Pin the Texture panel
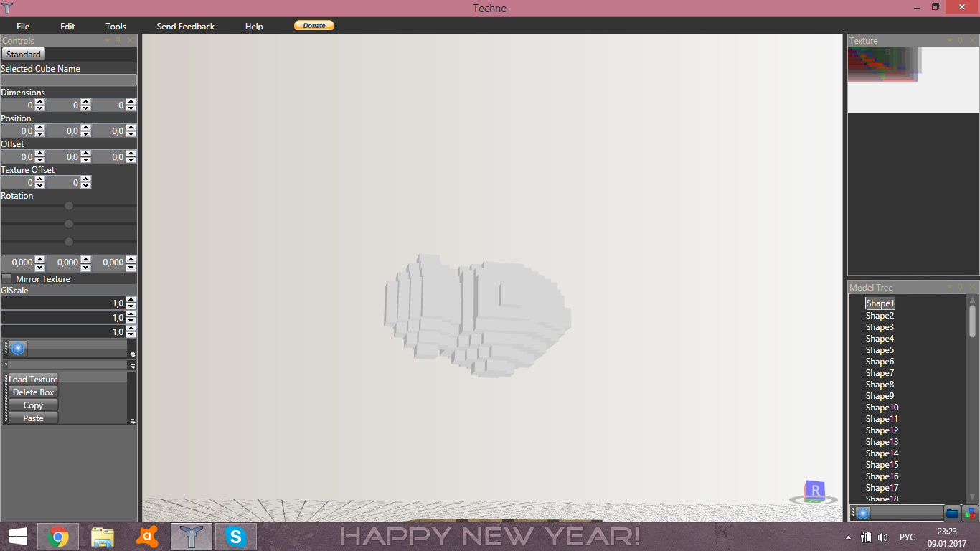This screenshot has width=980, height=551. click(x=961, y=41)
